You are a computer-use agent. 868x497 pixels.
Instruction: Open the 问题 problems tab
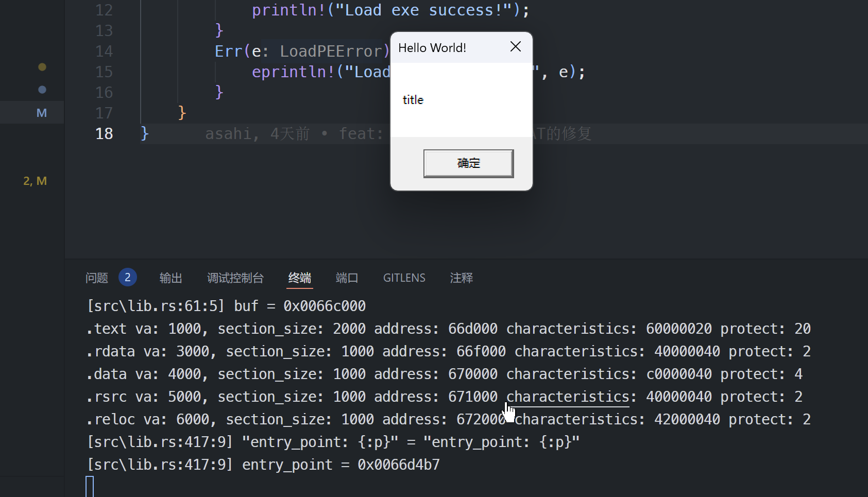pos(97,278)
